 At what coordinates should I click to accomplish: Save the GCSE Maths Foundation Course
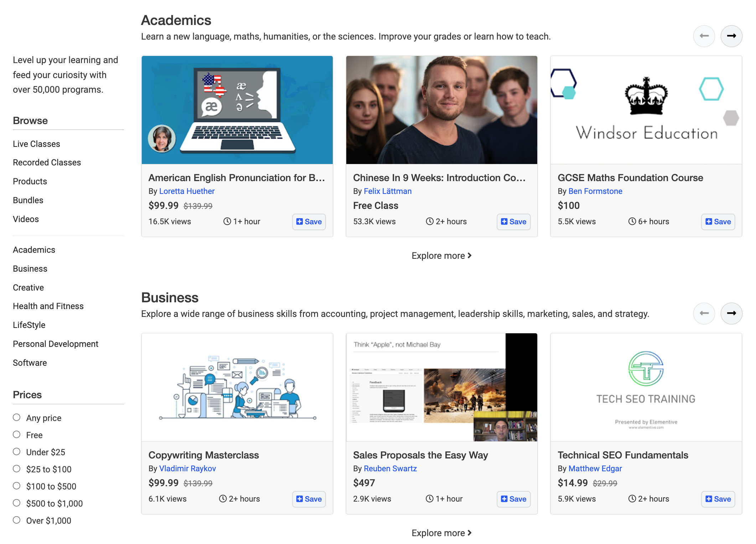coord(718,222)
